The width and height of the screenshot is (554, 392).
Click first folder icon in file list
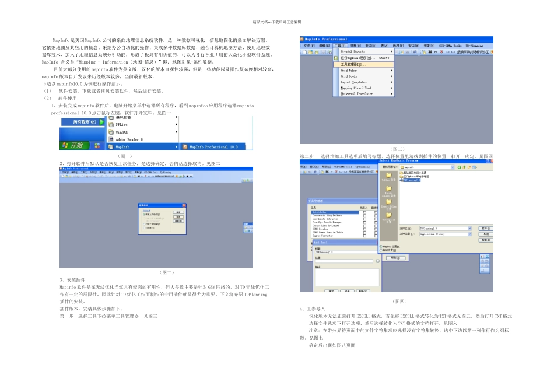coord(401,173)
